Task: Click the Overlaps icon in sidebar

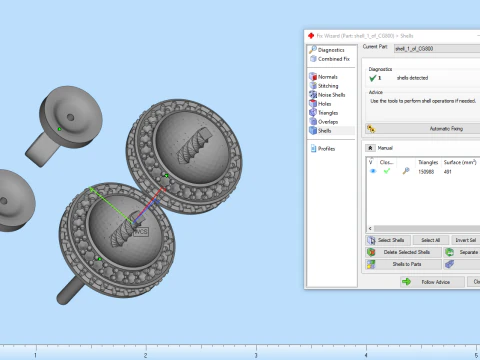Action: click(x=313, y=122)
